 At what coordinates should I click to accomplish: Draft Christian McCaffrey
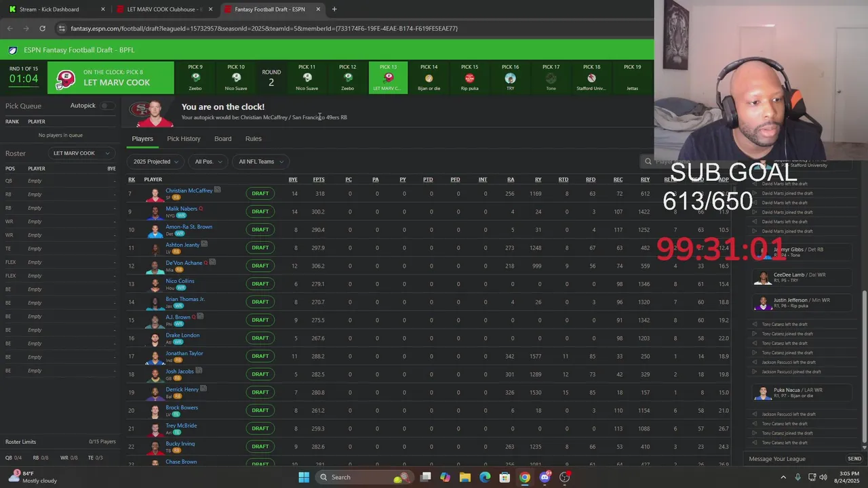click(260, 193)
